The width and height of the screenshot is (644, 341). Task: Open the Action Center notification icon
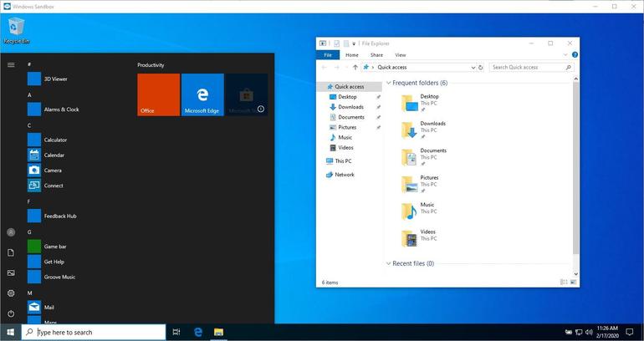(629, 332)
